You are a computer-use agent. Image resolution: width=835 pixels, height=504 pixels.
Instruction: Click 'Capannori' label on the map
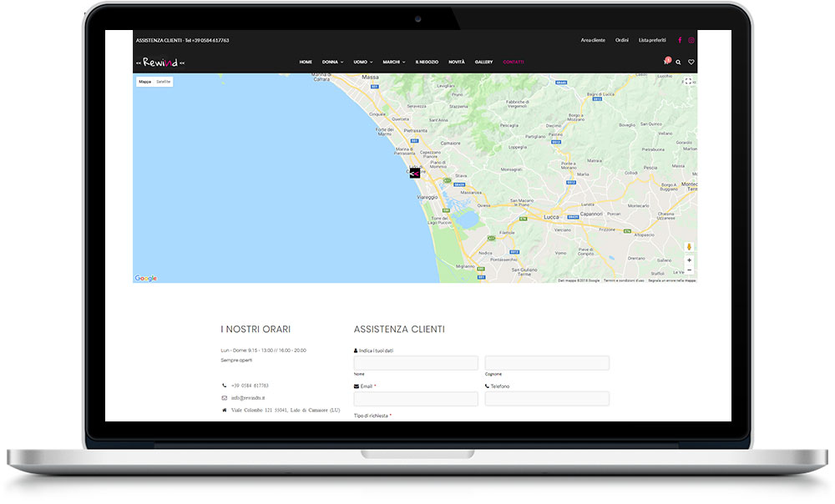(x=591, y=214)
